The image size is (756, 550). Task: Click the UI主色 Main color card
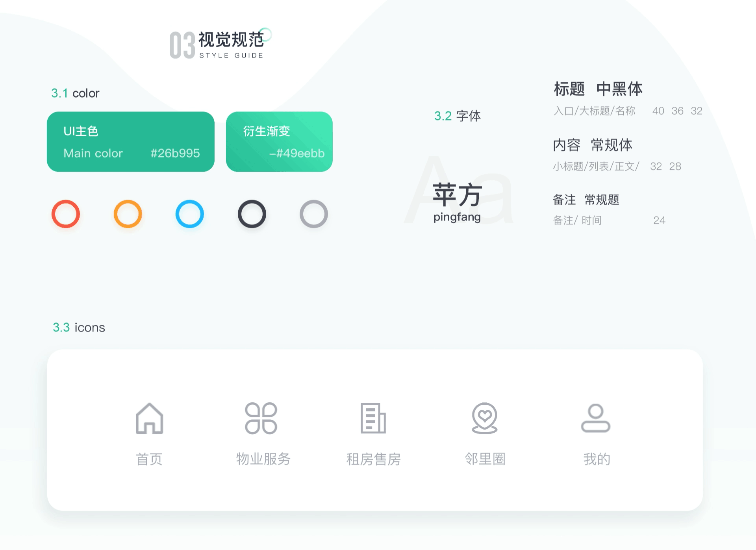(x=131, y=142)
